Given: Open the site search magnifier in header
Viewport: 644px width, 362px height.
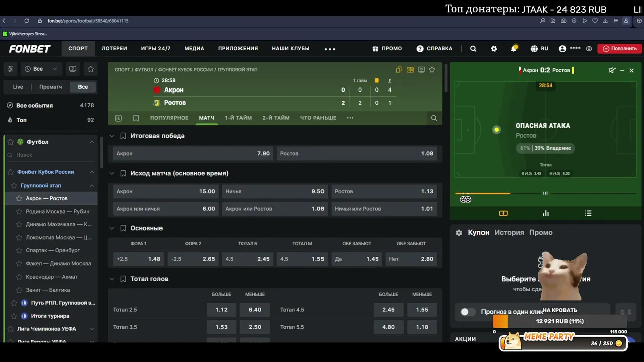Looking at the screenshot, I should pos(473,49).
